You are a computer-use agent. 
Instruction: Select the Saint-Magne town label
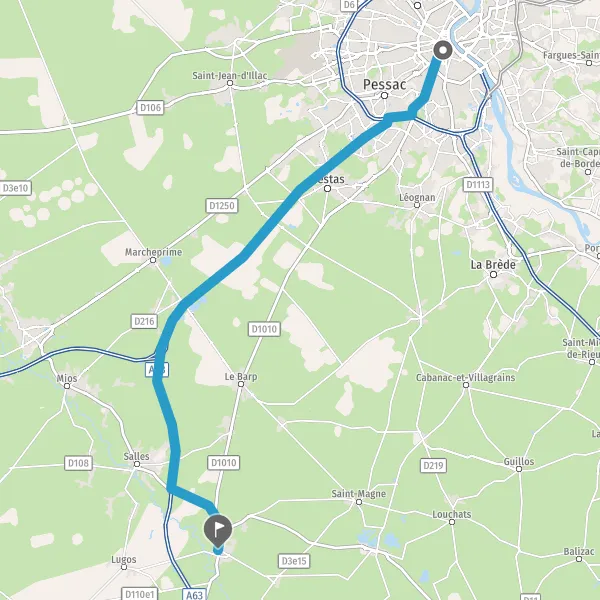pyautogui.click(x=359, y=494)
